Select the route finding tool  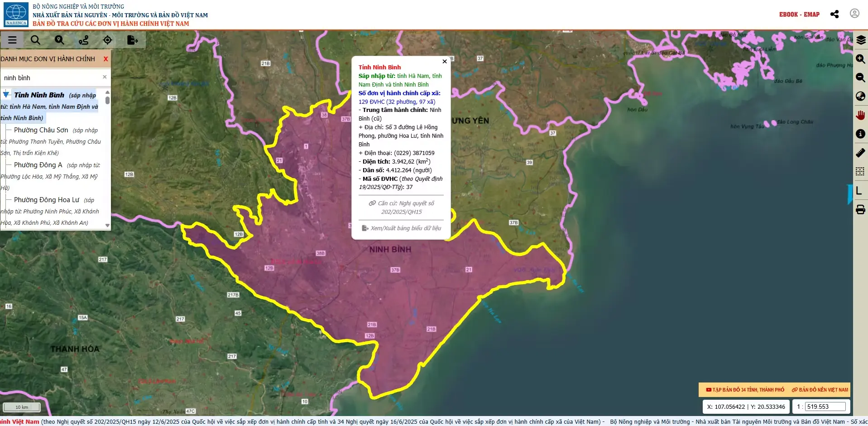[x=84, y=40]
